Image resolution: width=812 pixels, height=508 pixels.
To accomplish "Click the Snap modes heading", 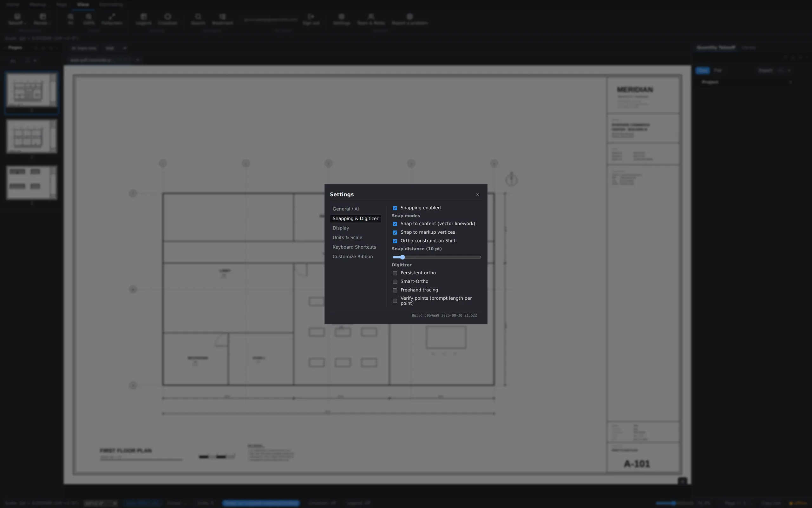I will pos(406,216).
